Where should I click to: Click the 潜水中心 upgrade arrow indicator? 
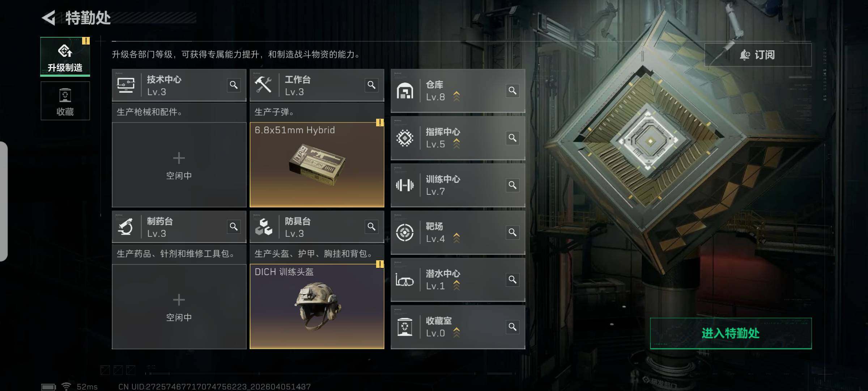click(x=456, y=285)
